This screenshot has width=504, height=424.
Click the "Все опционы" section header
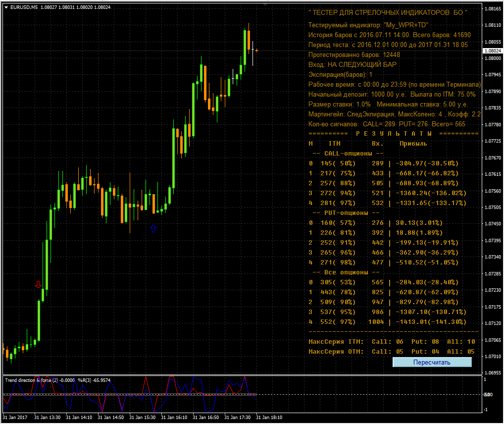(x=346, y=272)
